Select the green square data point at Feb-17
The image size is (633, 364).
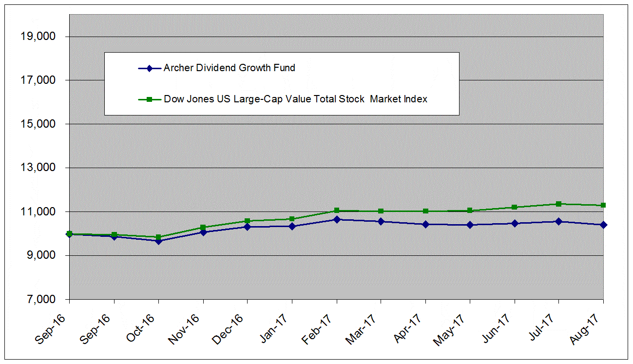[337, 211]
